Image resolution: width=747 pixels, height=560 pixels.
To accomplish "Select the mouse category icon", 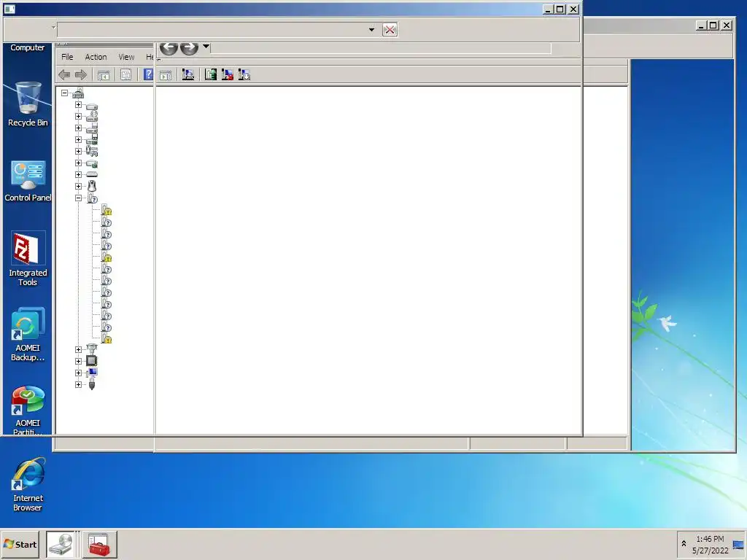I will point(92,186).
